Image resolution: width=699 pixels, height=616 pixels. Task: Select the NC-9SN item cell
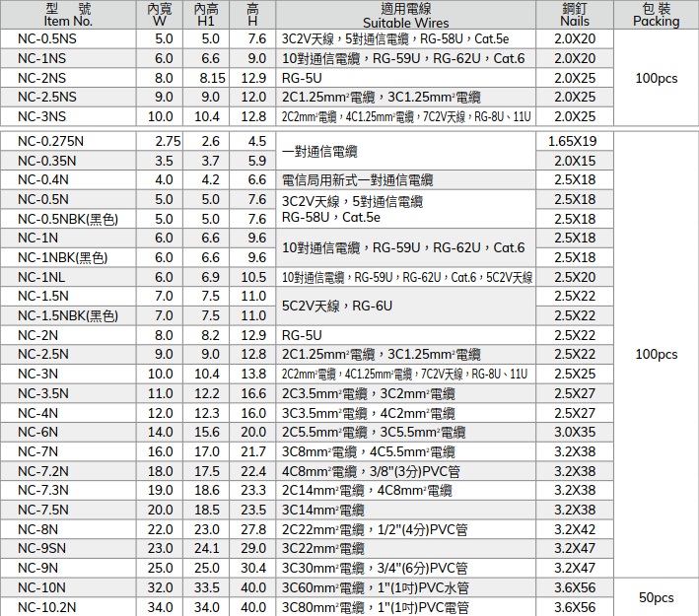[x=43, y=548]
